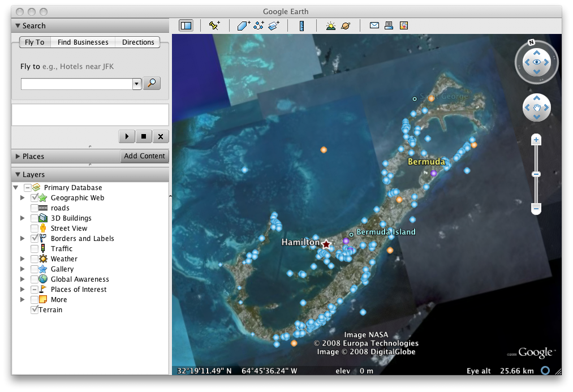
Task: Zoom in with the plus button
Action: click(536, 140)
